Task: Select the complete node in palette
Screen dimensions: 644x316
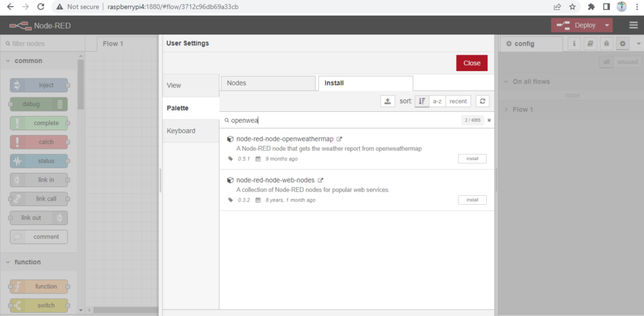Action: (x=39, y=123)
